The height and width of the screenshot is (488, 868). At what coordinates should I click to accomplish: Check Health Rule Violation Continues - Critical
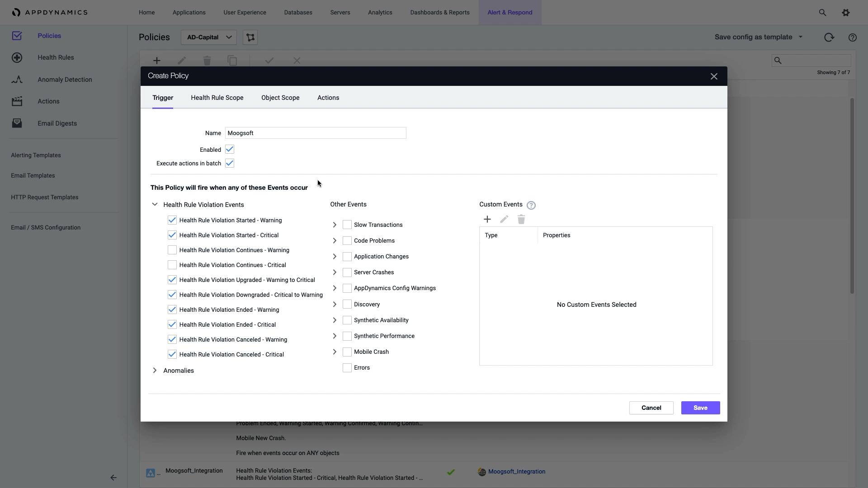(x=172, y=265)
